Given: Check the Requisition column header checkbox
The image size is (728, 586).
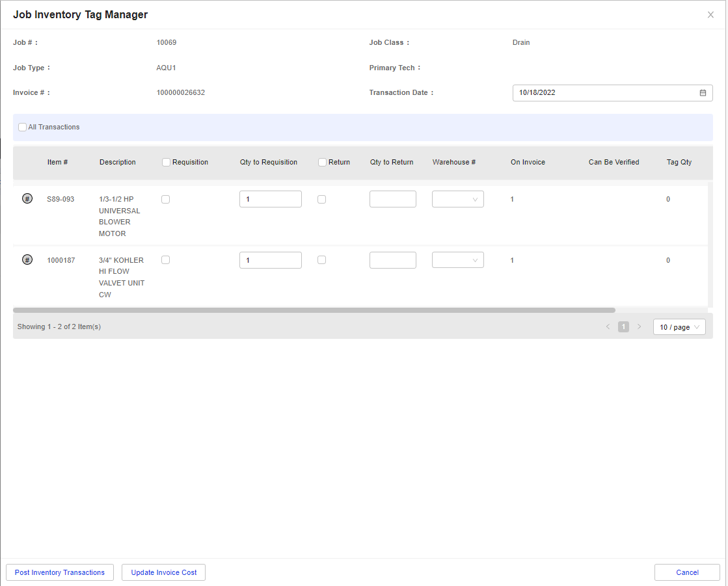Looking at the screenshot, I should click(166, 162).
